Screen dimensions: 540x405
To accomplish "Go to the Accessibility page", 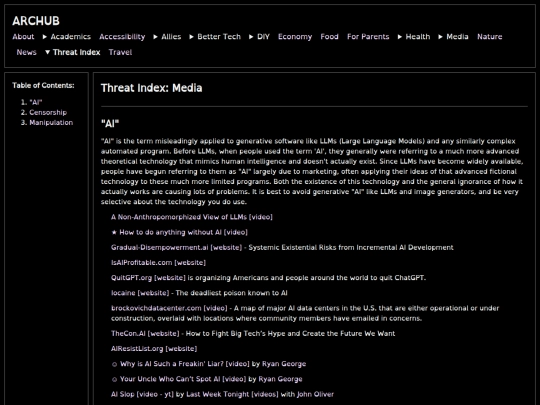I will click(x=122, y=37).
